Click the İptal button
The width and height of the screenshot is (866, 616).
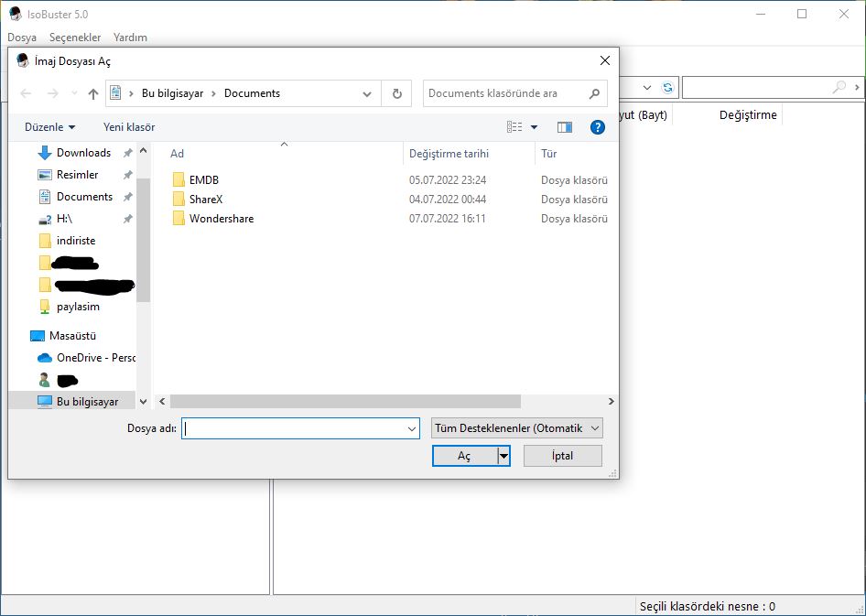pyautogui.click(x=562, y=456)
